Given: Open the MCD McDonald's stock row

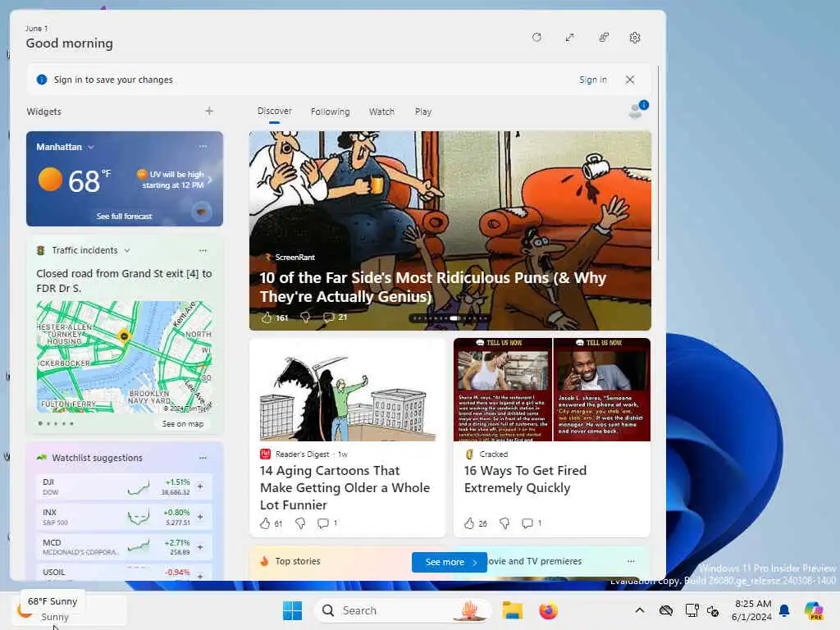Looking at the screenshot, I should point(125,547).
